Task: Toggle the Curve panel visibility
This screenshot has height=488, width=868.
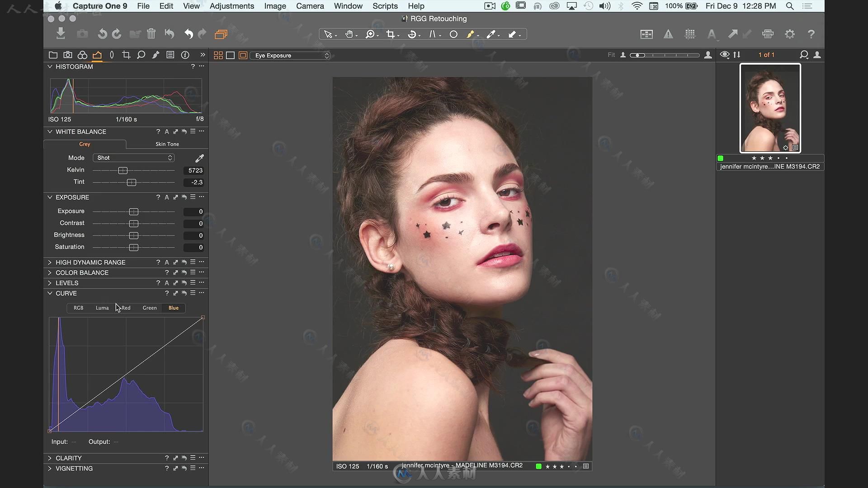Action: [50, 292]
